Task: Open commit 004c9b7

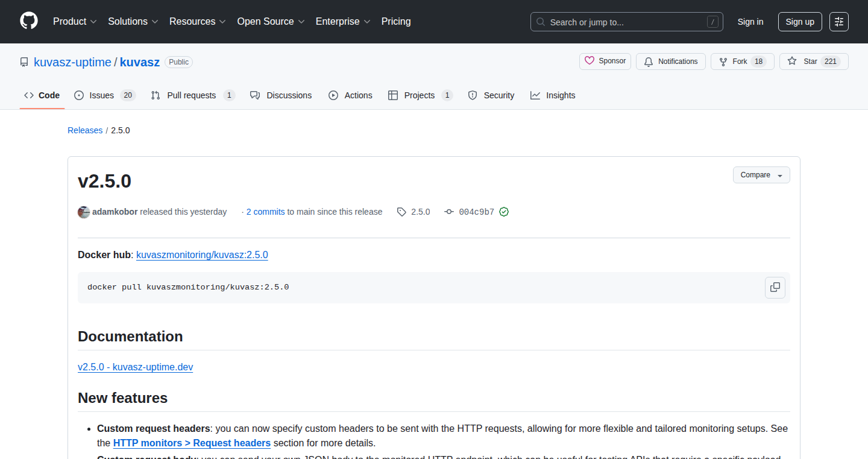Action: point(470,212)
